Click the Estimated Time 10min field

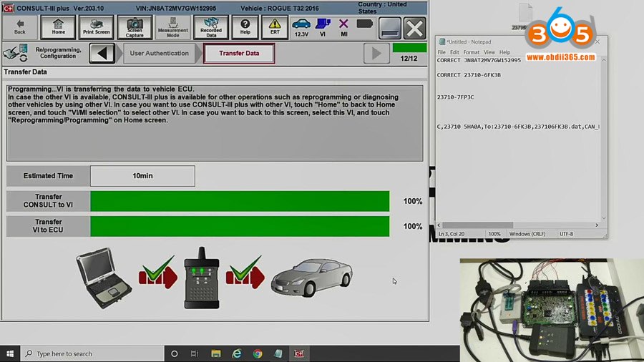[142, 176]
